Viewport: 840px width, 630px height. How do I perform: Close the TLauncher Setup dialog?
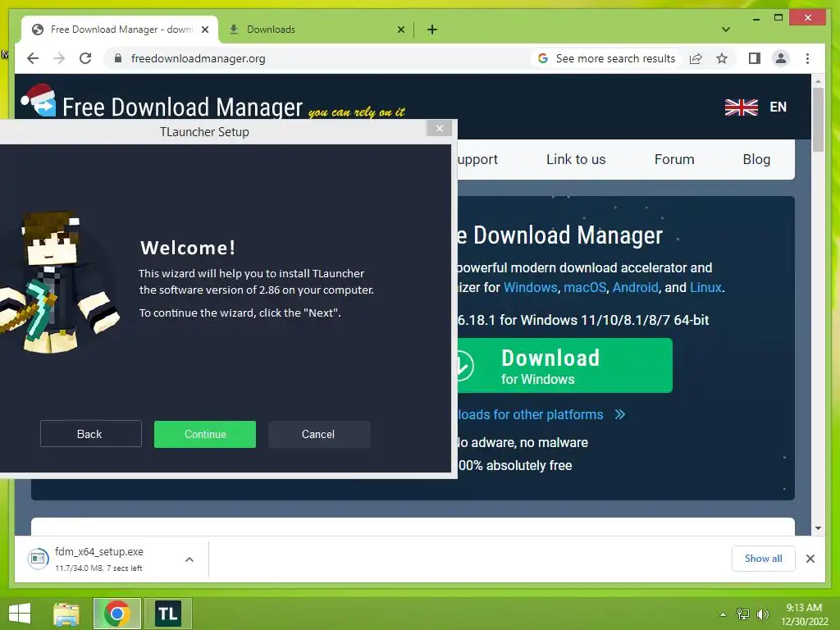[440, 129]
